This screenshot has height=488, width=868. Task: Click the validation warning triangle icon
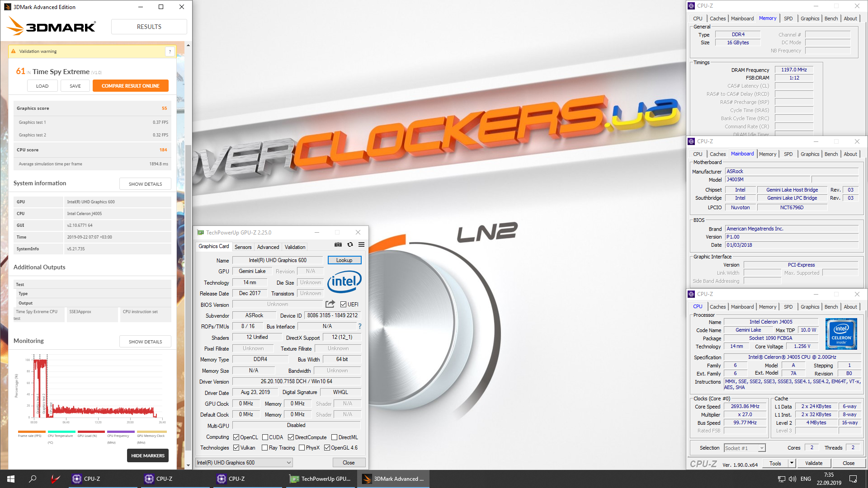point(13,51)
